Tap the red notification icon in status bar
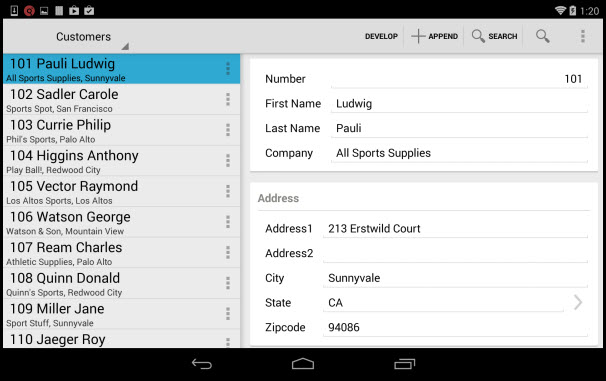The height and width of the screenshot is (381, 606). pos(29,10)
